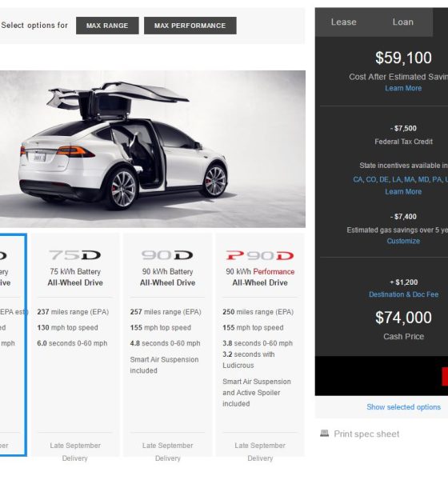
Task: Choose the 90 kWh Battery 257 miles card
Action: tap(167, 346)
